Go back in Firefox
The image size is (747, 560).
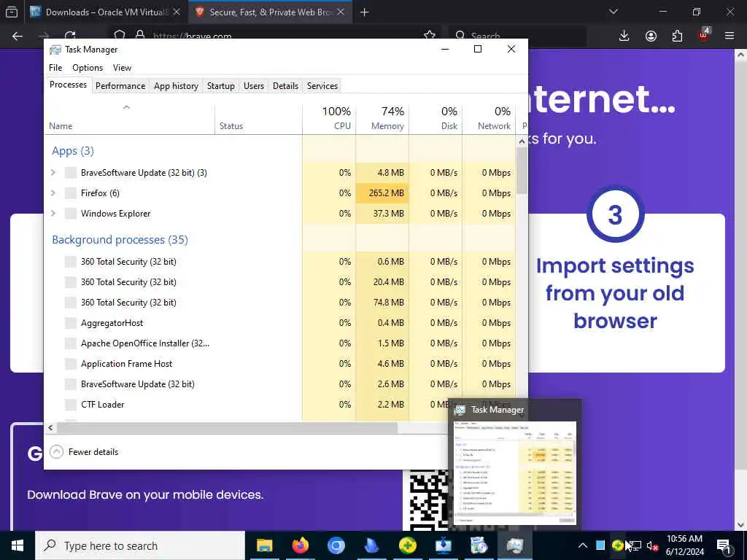point(18,36)
